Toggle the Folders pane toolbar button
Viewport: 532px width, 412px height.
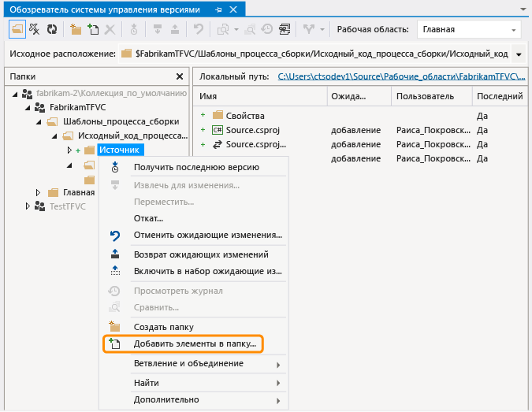coord(17,29)
